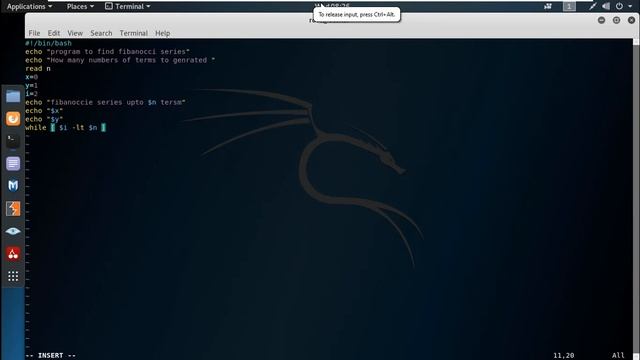Launch the red Cherrytree dock icon
Screen dimensions: 640x360
coord(13,253)
